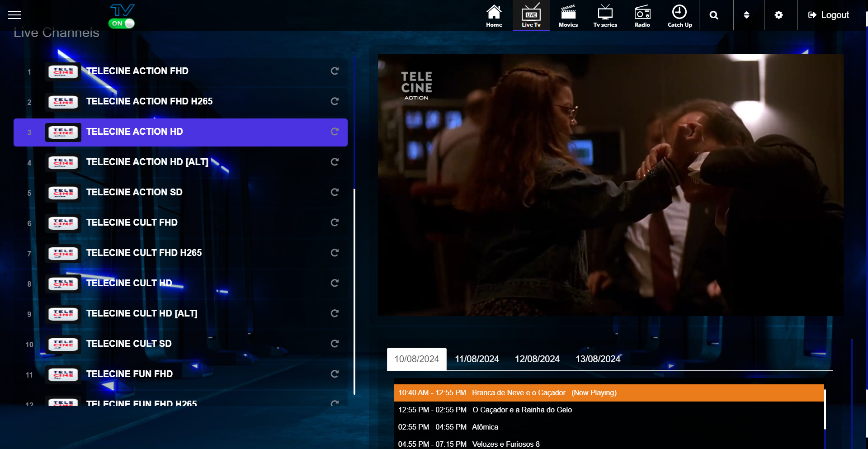The height and width of the screenshot is (449, 868).
Task: Open the Home icon in top navigation
Action: pyautogui.click(x=494, y=15)
